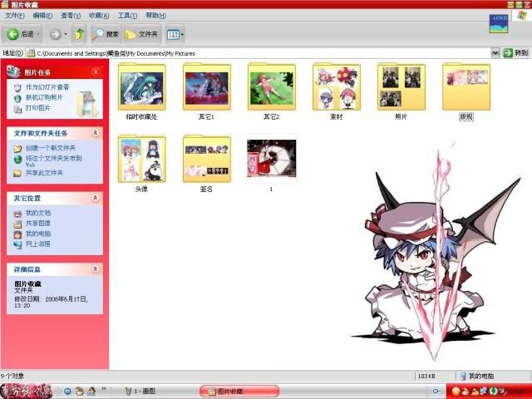Open 网上邻居 in other places
The image size is (532, 399).
tap(38, 244)
